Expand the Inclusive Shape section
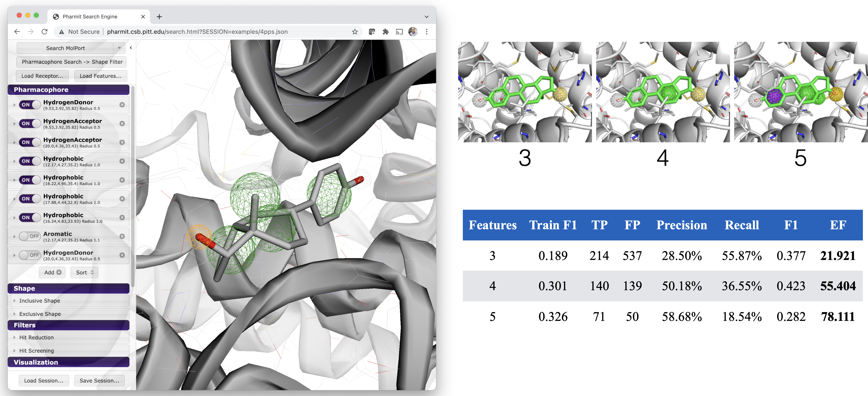Screen dimensions: 868x396 68,300
